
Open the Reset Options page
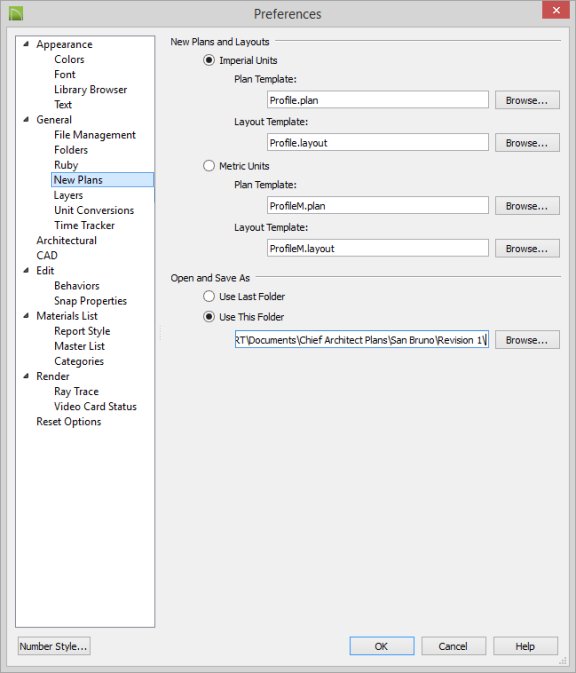coord(69,421)
